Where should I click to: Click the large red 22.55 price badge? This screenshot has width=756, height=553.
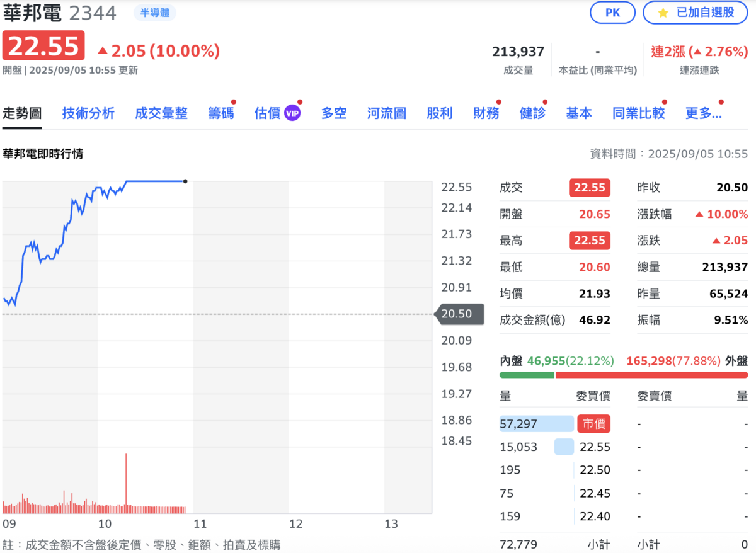point(43,46)
